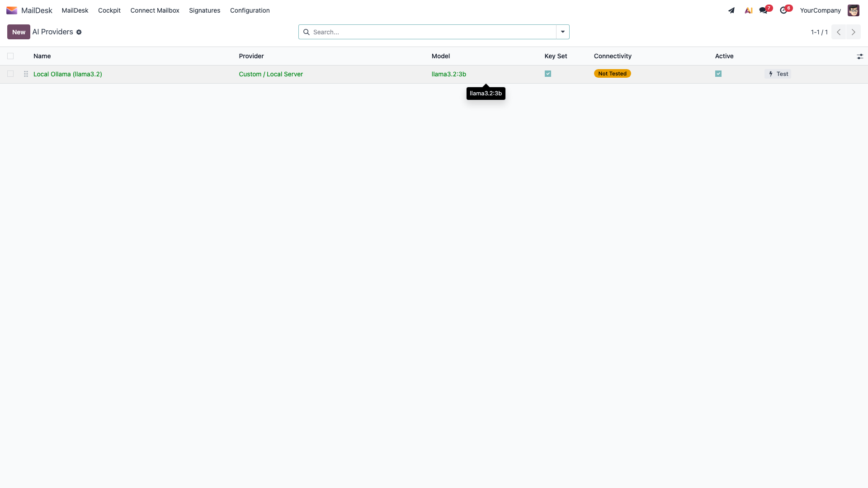The height and width of the screenshot is (488, 868).
Task: Open YourCompany company switcher
Action: 821,10
